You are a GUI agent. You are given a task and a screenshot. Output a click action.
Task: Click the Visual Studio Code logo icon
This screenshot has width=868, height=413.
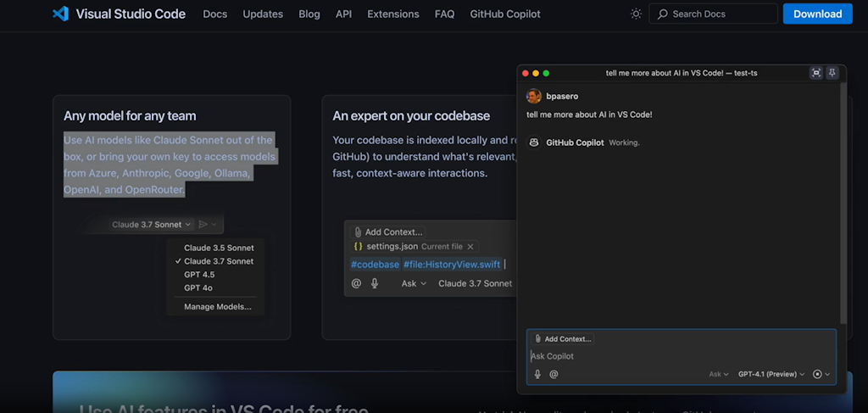[60, 14]
